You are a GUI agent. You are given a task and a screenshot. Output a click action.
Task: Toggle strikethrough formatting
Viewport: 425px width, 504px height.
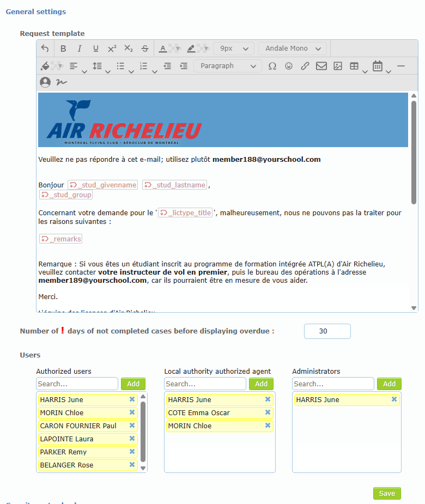[x=145, y=48]
